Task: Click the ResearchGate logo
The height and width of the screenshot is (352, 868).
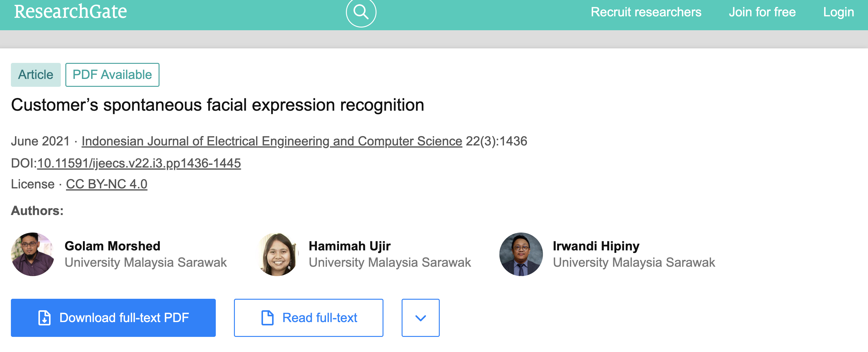Action: click(x=71, y=12)
